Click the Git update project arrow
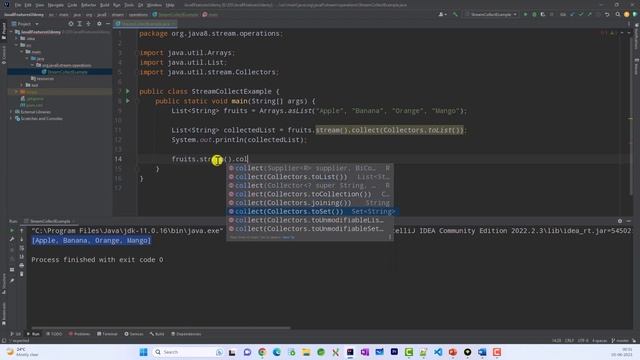Viewport: 640px width, 360px height. click(572, 14)
